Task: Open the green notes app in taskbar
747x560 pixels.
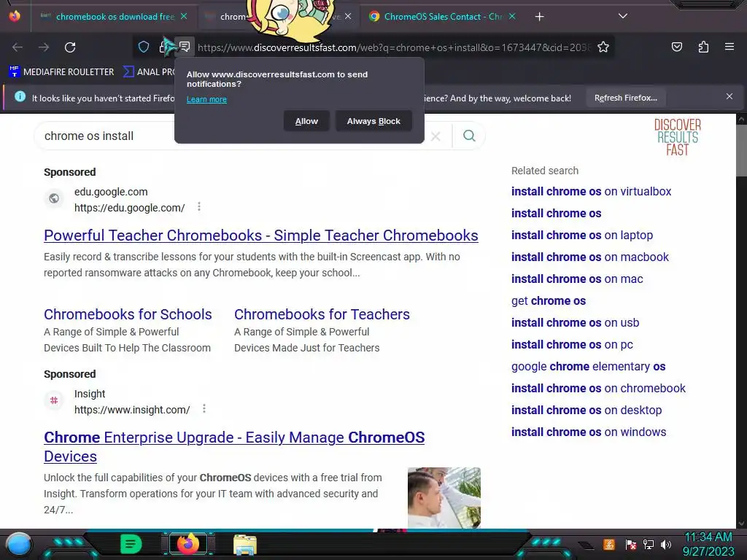Action: (x=131, y=544)
